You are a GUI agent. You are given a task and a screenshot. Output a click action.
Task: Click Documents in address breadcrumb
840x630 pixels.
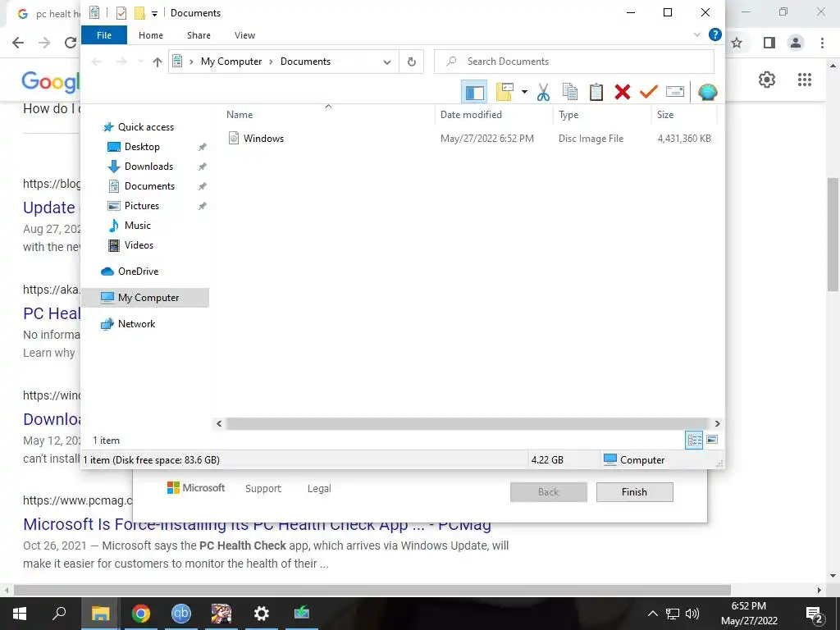pos(305,62)
